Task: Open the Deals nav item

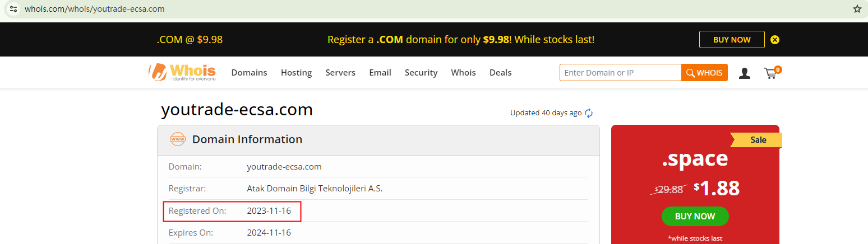Action: tap(500, 73)
